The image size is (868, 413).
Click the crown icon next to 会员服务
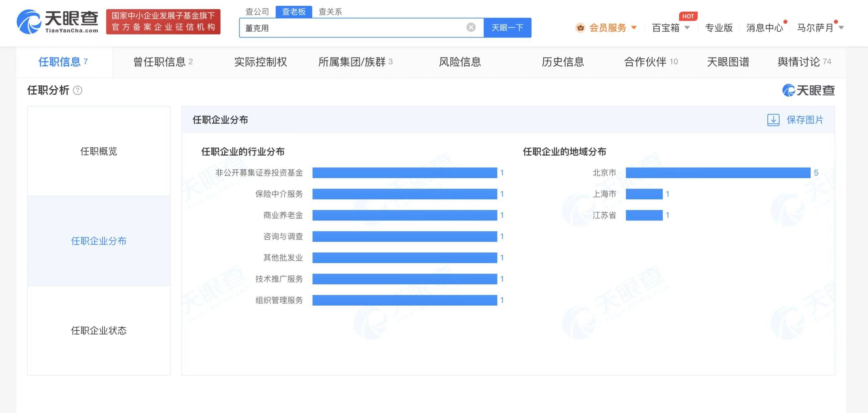point(580,28)
